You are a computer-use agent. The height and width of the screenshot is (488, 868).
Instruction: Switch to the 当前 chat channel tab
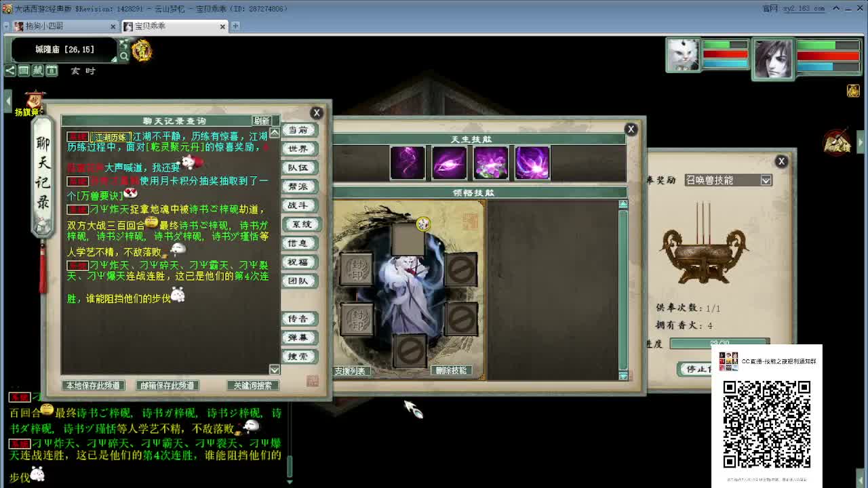[299, 130]
